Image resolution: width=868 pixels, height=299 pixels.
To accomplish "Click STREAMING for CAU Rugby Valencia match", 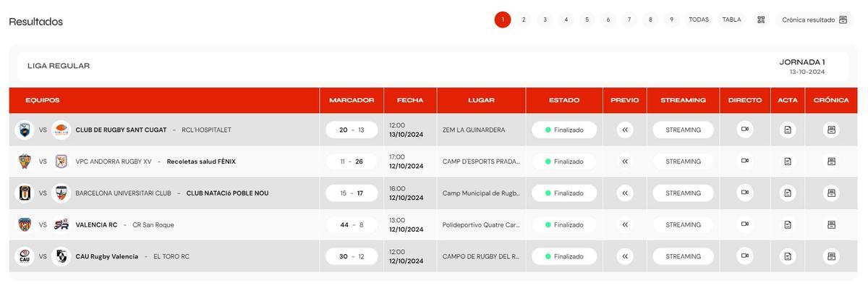I will coord(684,256).
